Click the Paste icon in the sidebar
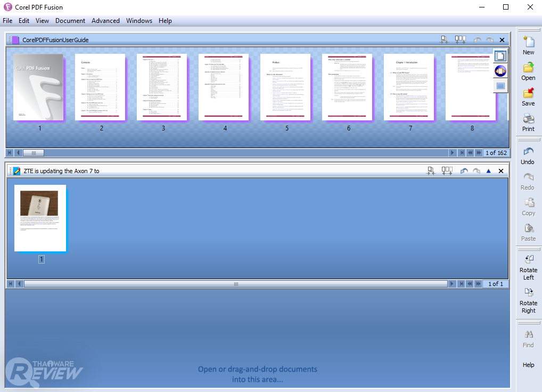This screenshot has width=542, height=392. click(529, 228)
